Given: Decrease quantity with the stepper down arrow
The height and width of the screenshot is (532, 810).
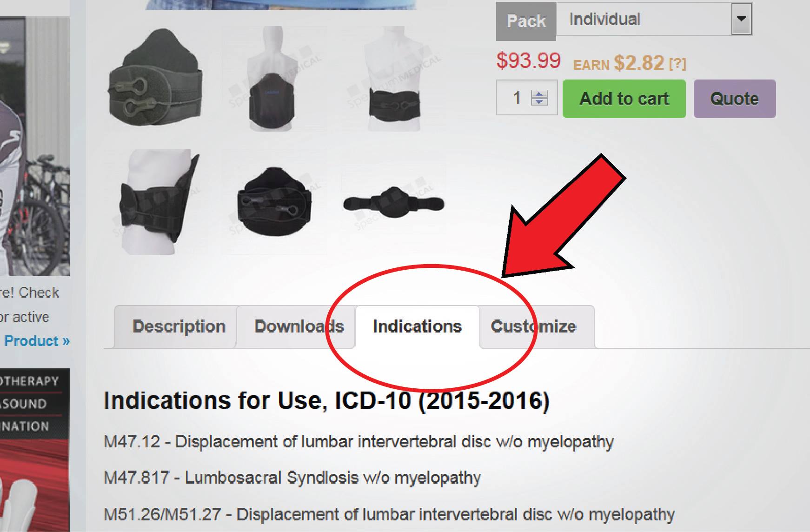Looking at the screenshot, I should (539, 101).
